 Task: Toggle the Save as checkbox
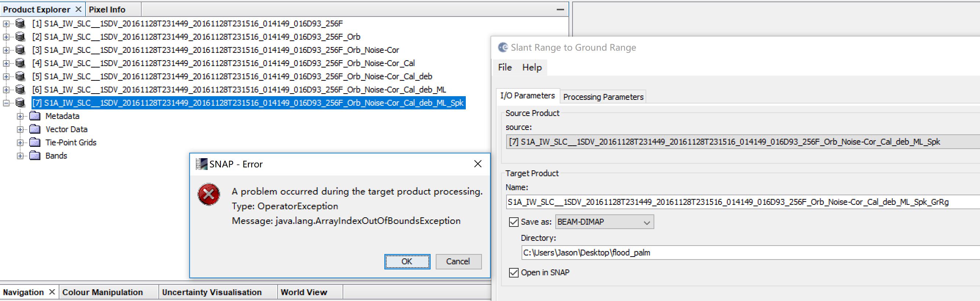point(513,222)
